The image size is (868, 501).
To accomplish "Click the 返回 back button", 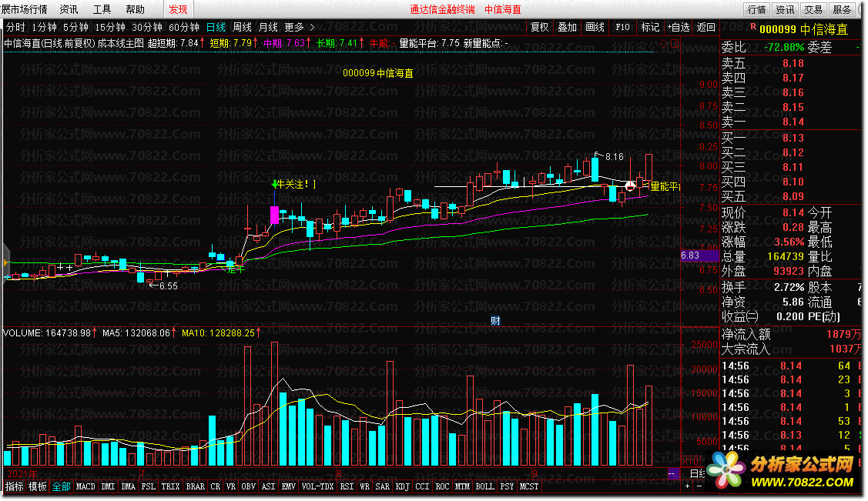I will point(705,27).
